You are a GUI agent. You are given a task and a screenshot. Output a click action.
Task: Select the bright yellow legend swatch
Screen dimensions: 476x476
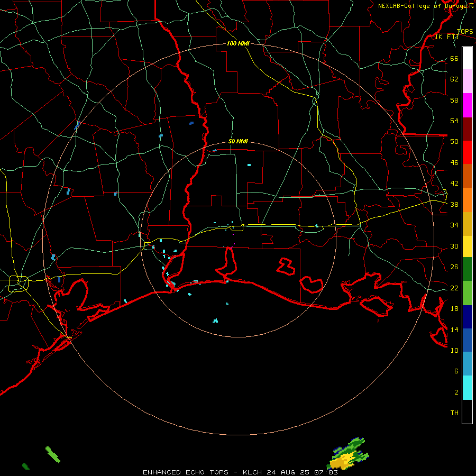(467, 246)
